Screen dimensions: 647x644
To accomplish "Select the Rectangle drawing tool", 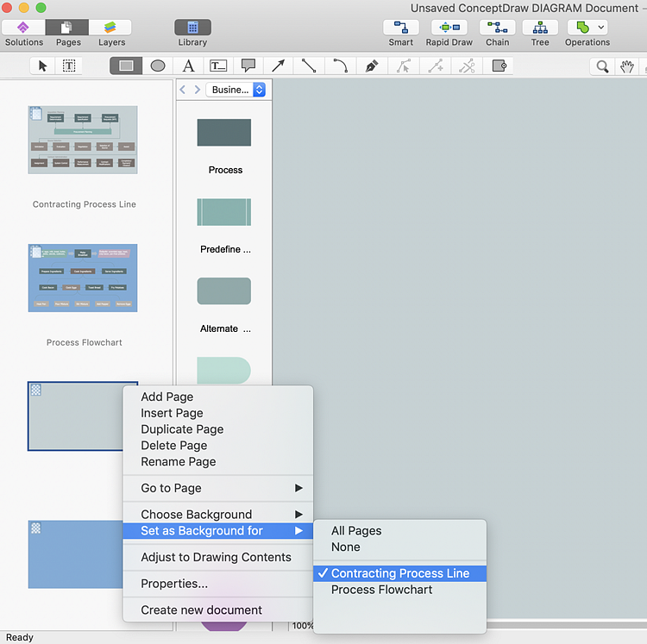I will (x=127, y=66).
